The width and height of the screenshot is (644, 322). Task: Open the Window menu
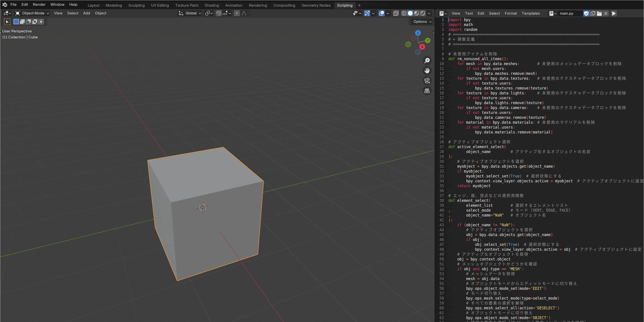57,4
